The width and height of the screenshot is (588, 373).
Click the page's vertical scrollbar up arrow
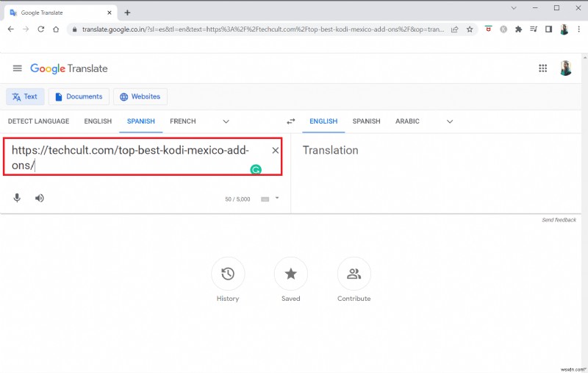584,58
